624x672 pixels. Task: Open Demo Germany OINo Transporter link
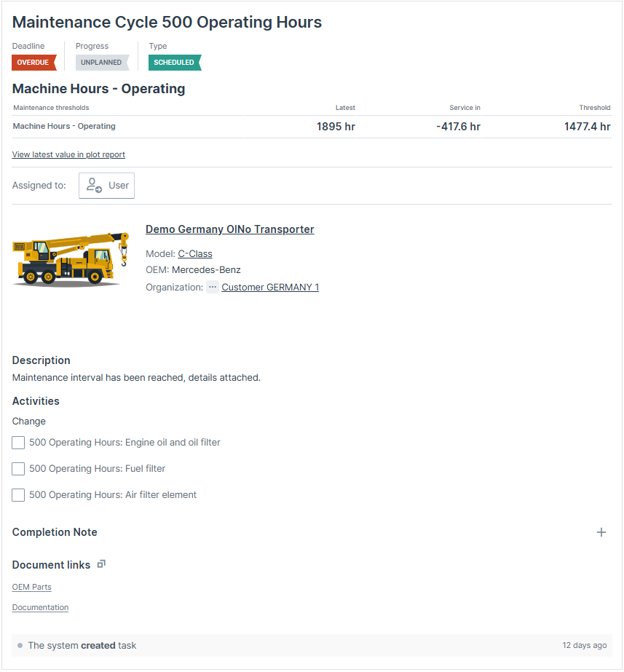(229, 229)
